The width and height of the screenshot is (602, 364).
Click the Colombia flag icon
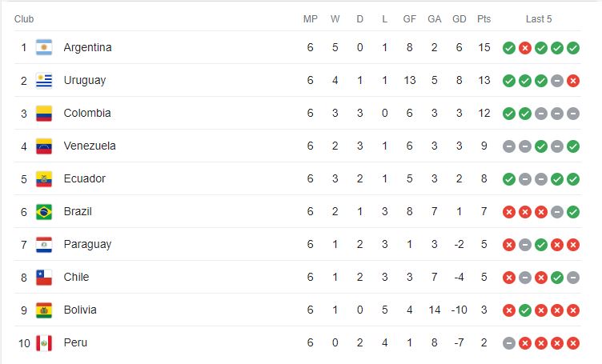point(44,114)
